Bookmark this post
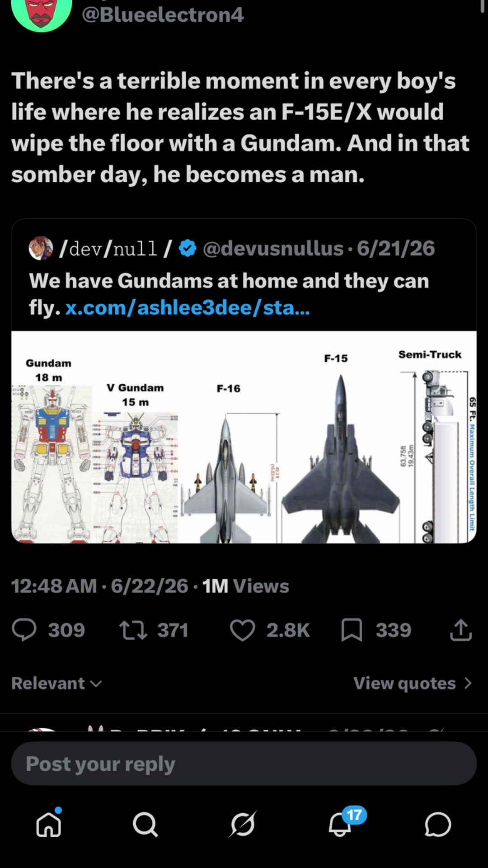The height and width of the screenshot is (868, 488). 352,630
